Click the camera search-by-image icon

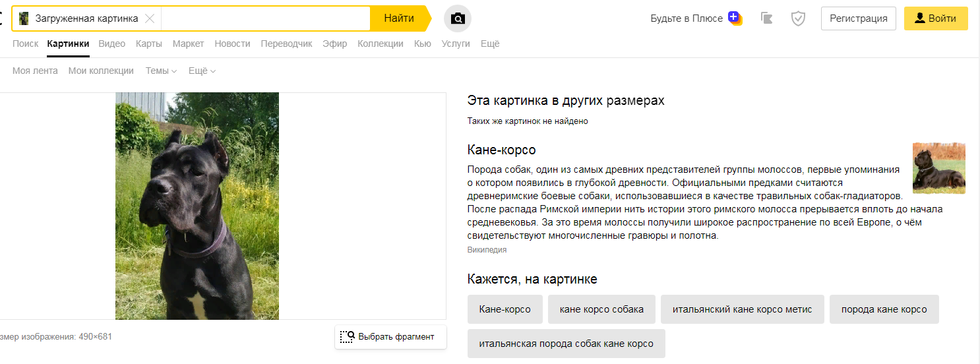[x=458, y=18]
